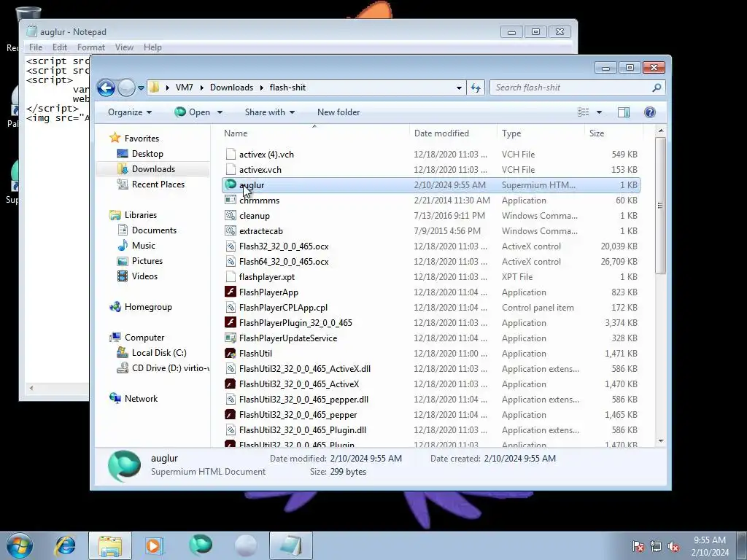Create a New folder
Image resolution: width=747 pixels, height=560 pixels.
(338, 112)
